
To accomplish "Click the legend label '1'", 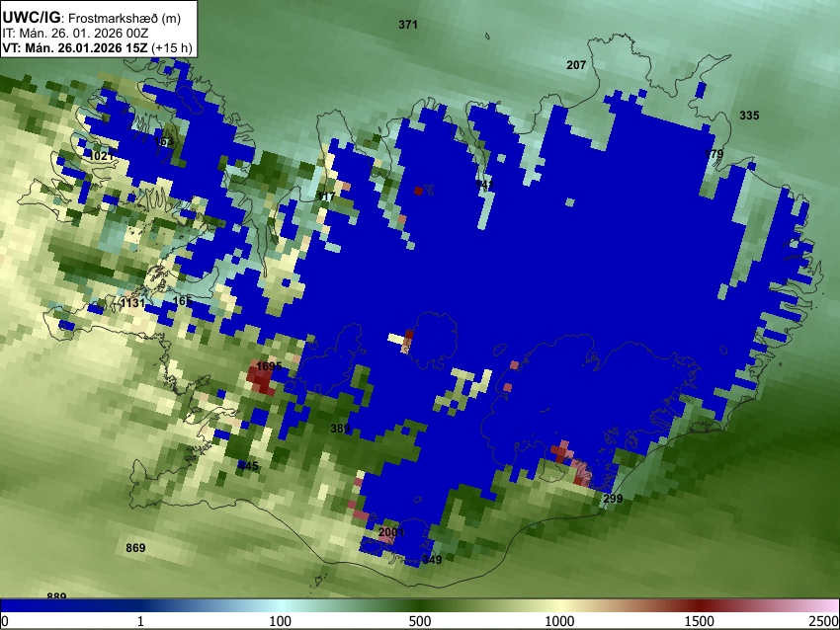I will coord(140,621).
